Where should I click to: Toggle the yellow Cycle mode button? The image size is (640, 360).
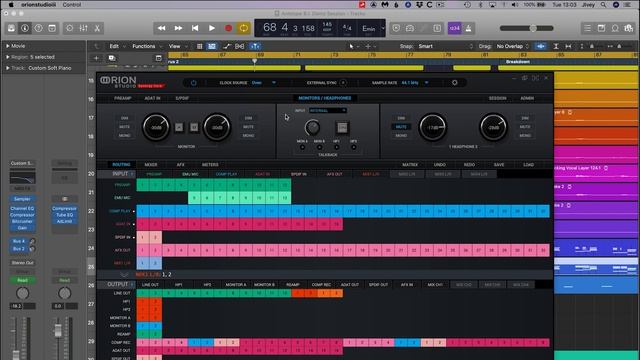point(244,28)
